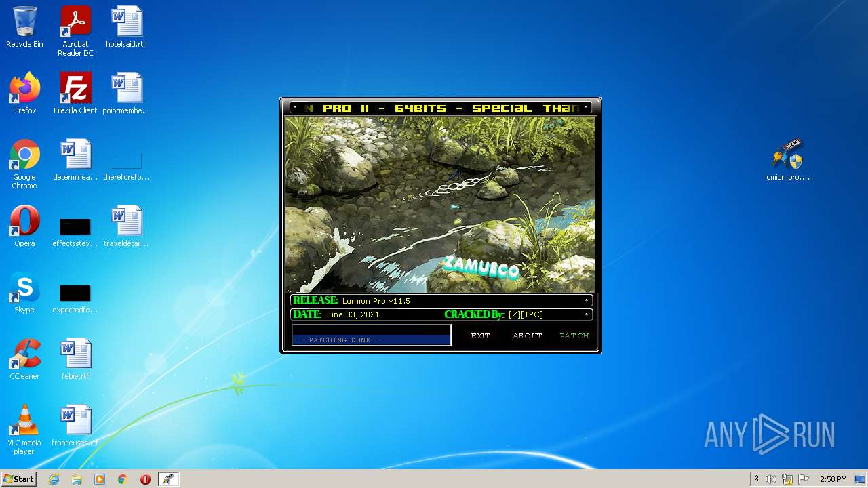868x488 pixels.
Task: Launch the Firefox desktop shortcut
Action: pyautogui.click(x=24, y=94)
